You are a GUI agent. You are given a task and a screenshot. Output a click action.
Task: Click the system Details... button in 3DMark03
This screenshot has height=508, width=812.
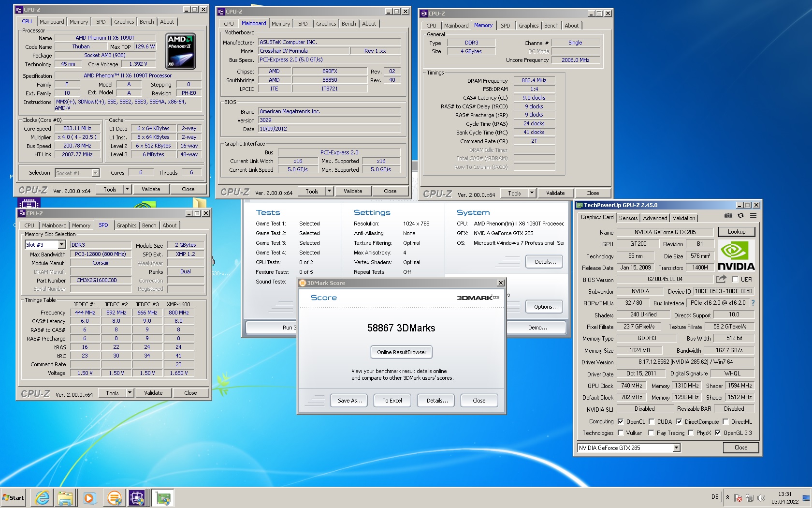pos(545,262)
